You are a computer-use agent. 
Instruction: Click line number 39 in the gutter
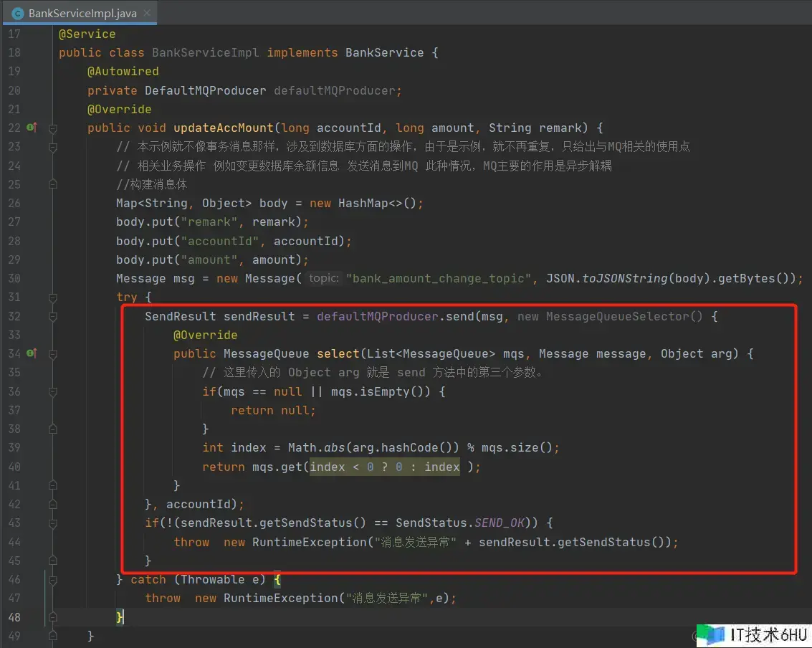(x=14, y=447)
